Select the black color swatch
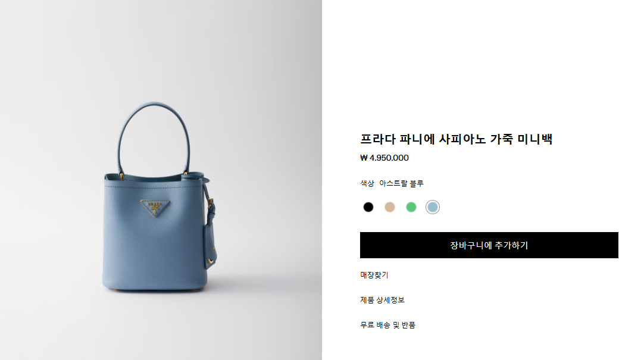The height and width of the screenshot is (360, 644). click(368, 207)
